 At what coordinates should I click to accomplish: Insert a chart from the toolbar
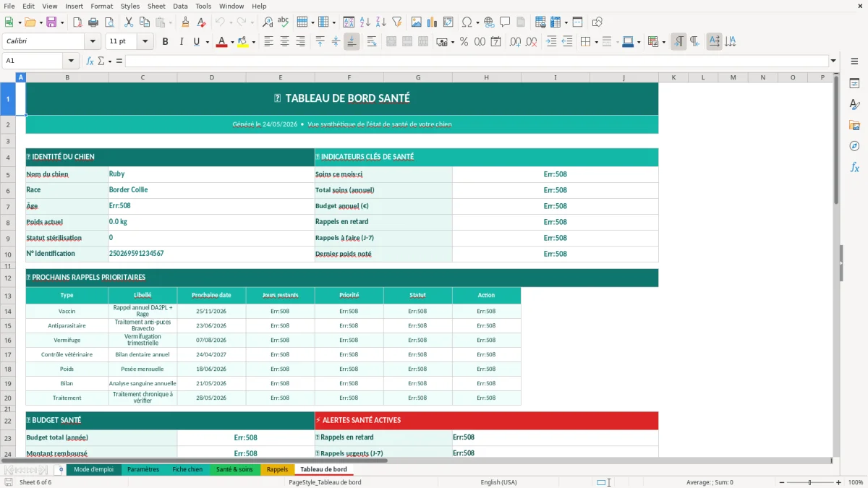click(x=433, y=22)
